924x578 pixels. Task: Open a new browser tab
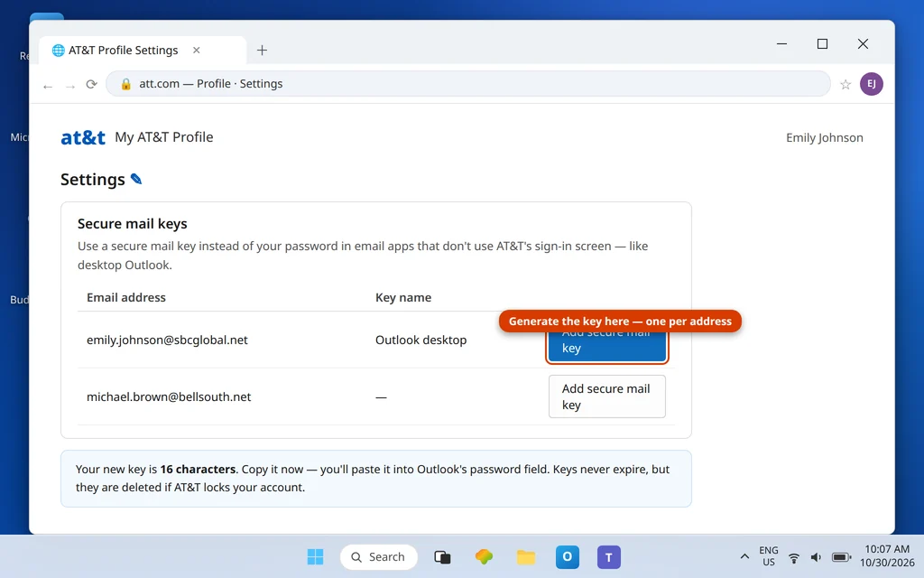[263, 51]
